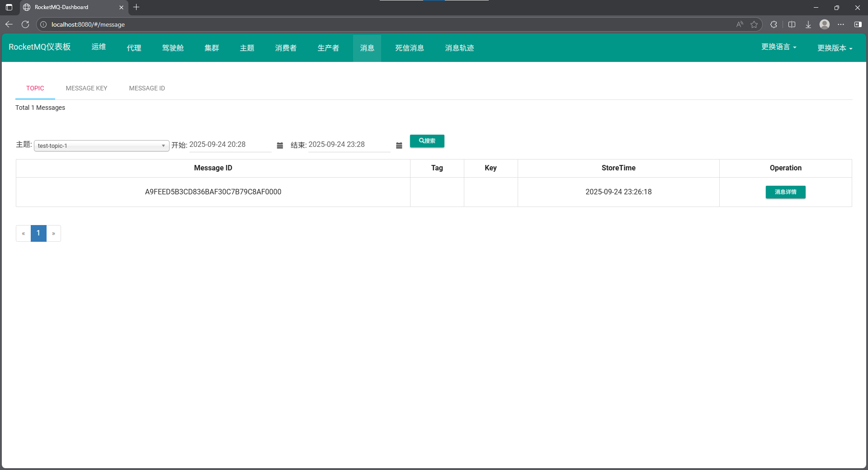This screenshot has width=868, height=470.
Task: Switch to the TOPIC tab
Action: [x=35, y=88]
